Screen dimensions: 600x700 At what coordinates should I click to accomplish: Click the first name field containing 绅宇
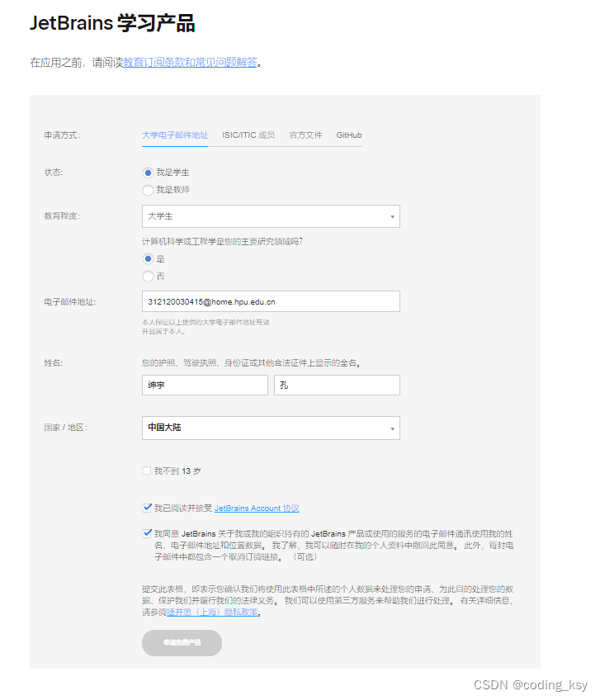coord(205,385)
